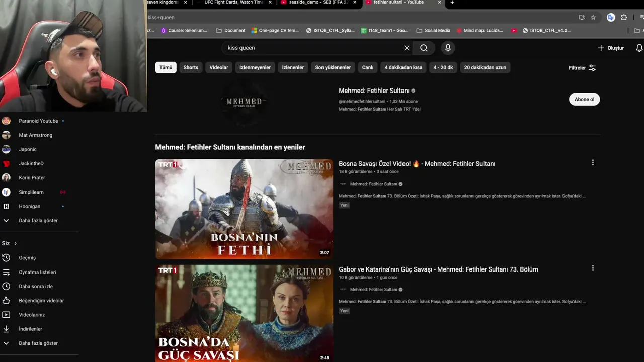Bookmark the page with the star icon

(593, 17)
